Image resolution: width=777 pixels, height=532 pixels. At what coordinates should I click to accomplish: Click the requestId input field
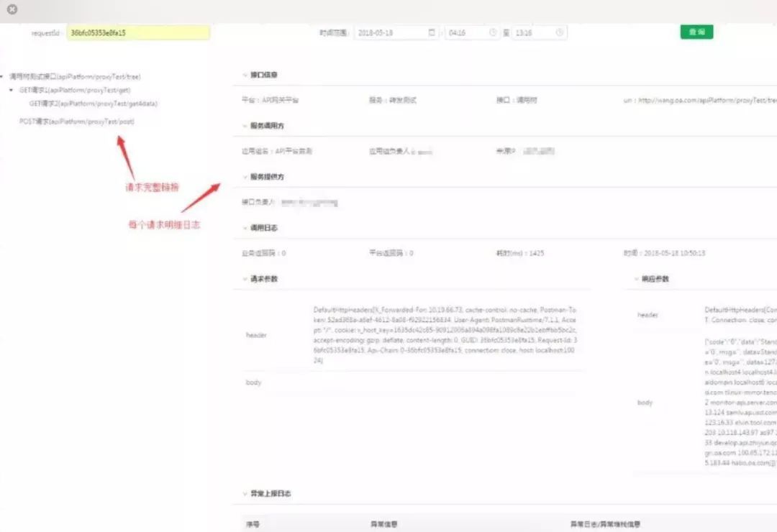click(138, 32)
